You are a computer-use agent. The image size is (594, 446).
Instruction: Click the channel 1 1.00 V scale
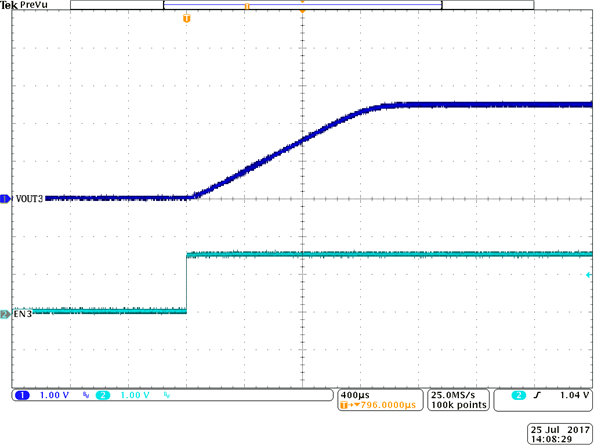click(54, 395)
